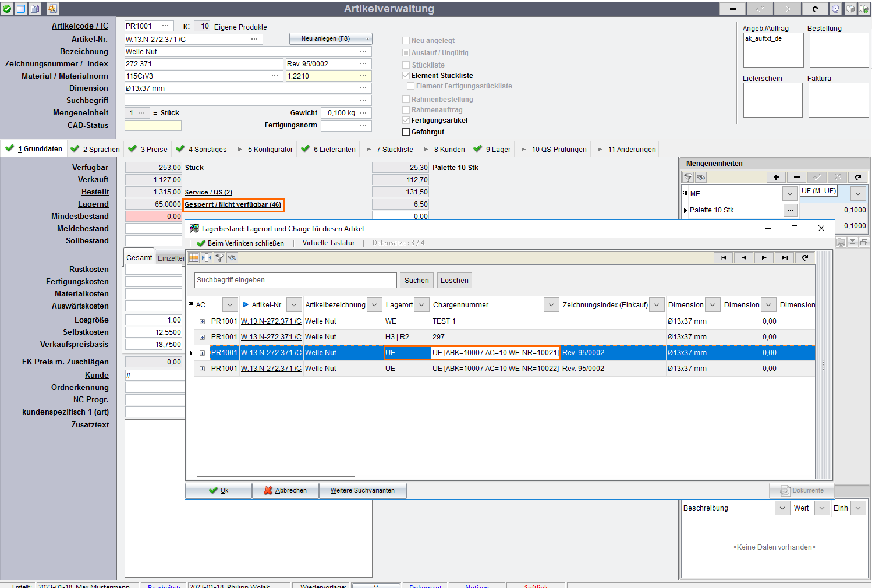This screenshot has width=872, height=588.
Task: Jump to last record in Lagerbestand
Action: [784, 257]
